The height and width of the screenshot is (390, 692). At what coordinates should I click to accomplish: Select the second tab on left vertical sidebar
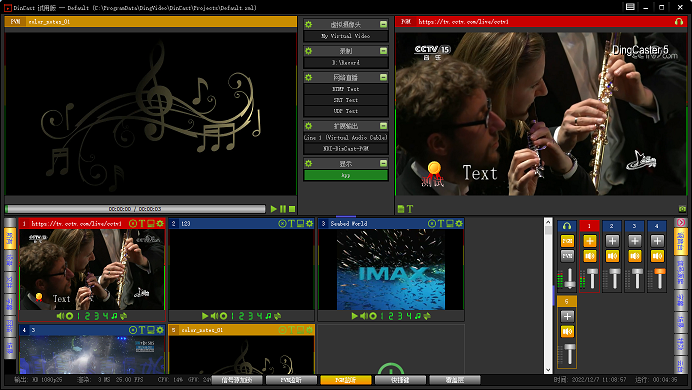[10, 261]
